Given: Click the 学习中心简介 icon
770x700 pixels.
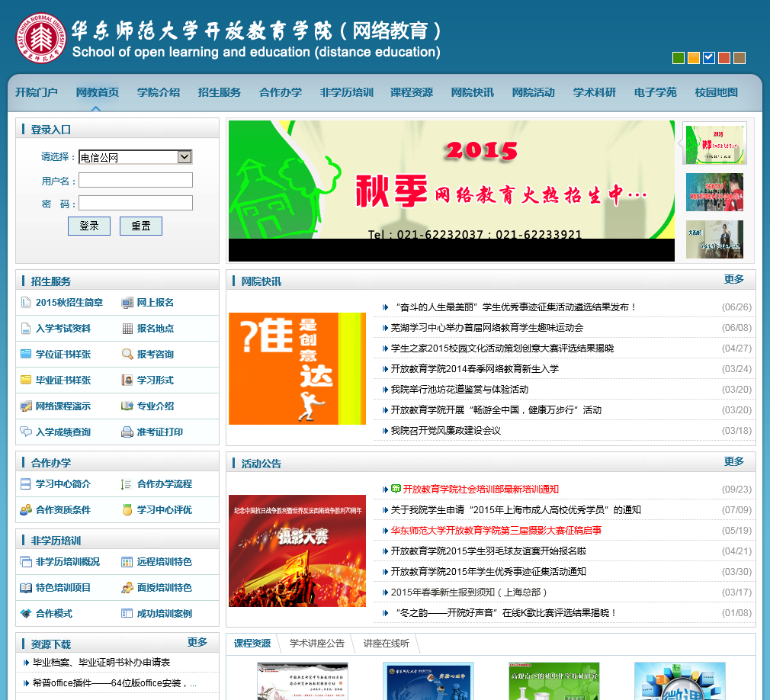Looking at the screenshot, I should click(25, 484).
